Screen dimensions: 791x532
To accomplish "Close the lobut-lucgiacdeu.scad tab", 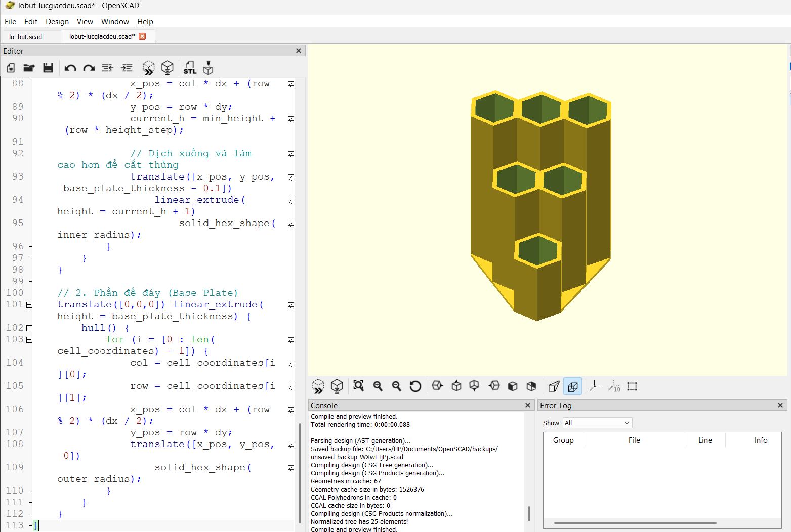I will pyautogui.click(x=142, y=36).
